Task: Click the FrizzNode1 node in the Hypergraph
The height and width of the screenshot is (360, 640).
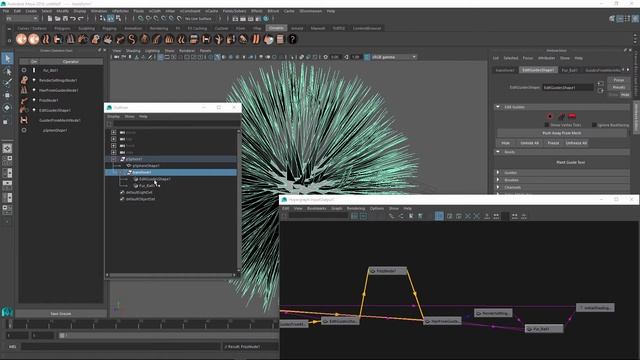Action: pos(387,271)
